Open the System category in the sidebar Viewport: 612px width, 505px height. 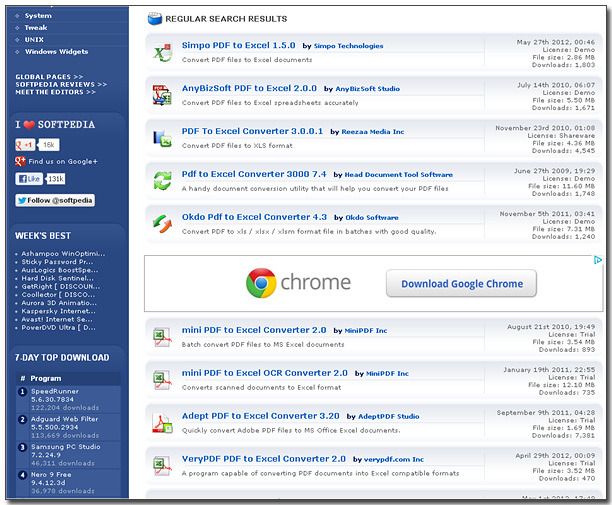(38, 16)
